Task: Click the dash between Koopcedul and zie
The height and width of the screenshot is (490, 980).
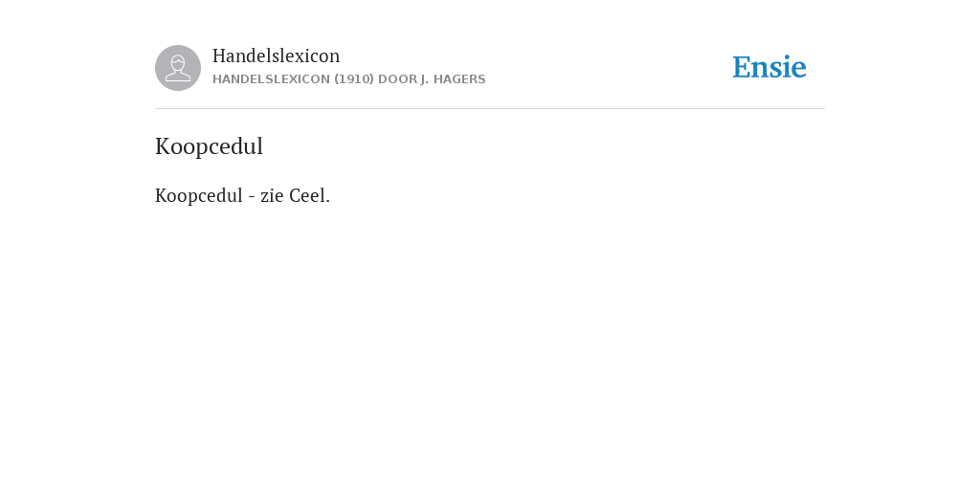Action: click(x=252, y=197)
